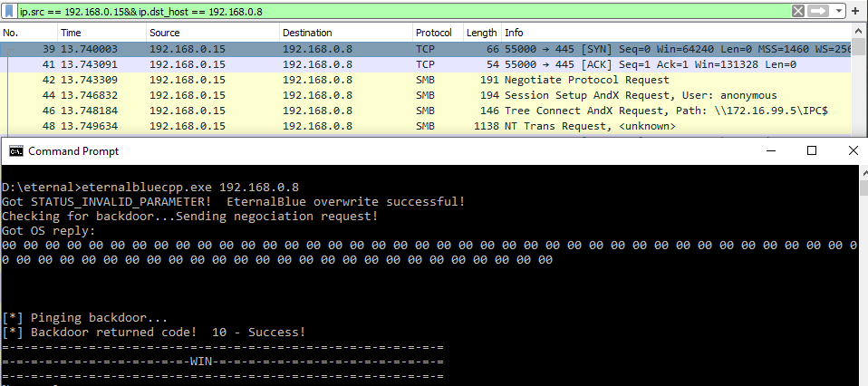Close the Command Prompt window
The width and height of the screenshot is (868, 386).
(854, 150)
